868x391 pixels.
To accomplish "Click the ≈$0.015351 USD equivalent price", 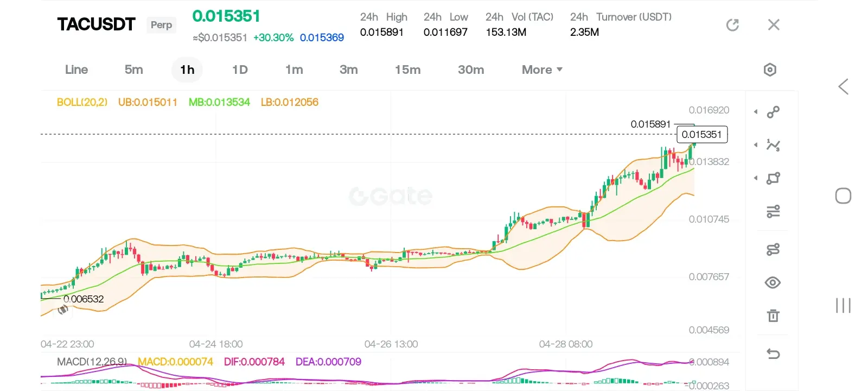I will click(220, 37).
